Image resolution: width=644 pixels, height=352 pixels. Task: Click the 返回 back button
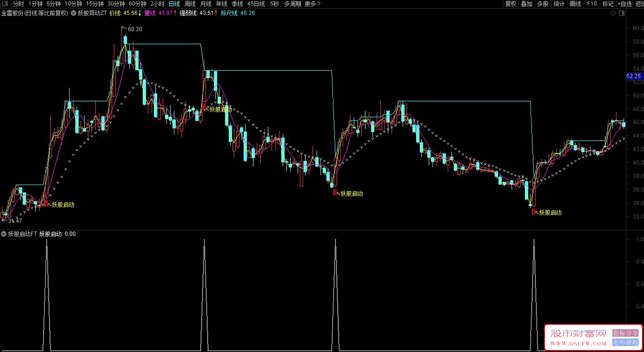(639, 3)
